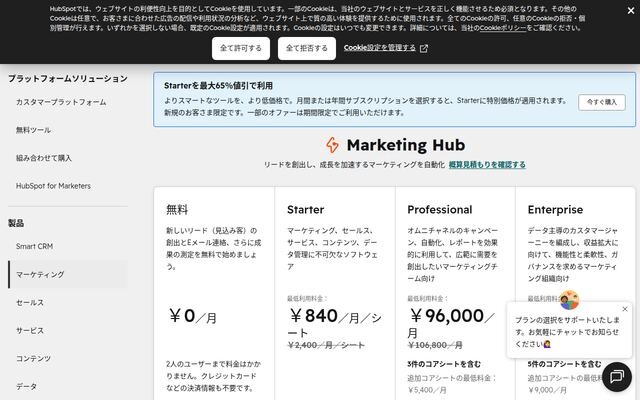Open the 概算見積もりを確認する link

click(487, 164)
